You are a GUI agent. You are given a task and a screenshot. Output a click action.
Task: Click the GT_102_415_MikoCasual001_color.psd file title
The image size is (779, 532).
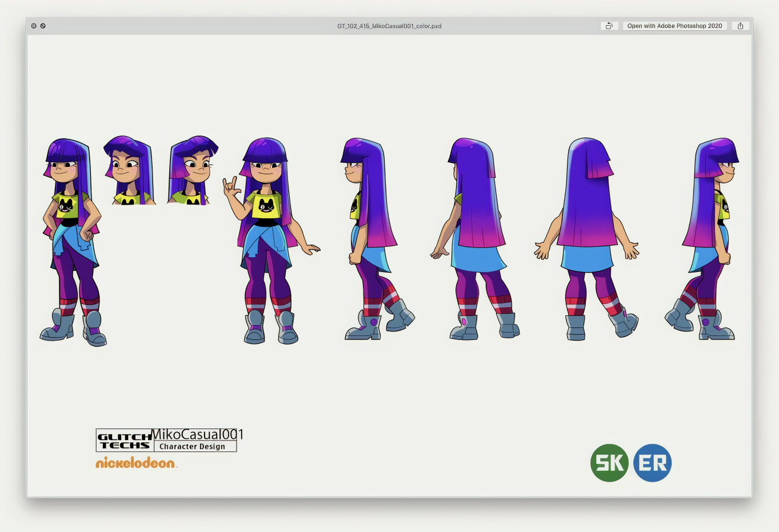coord(389,26)
